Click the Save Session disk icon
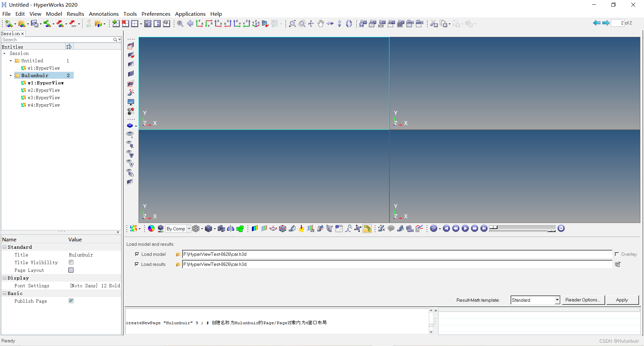 35,23
